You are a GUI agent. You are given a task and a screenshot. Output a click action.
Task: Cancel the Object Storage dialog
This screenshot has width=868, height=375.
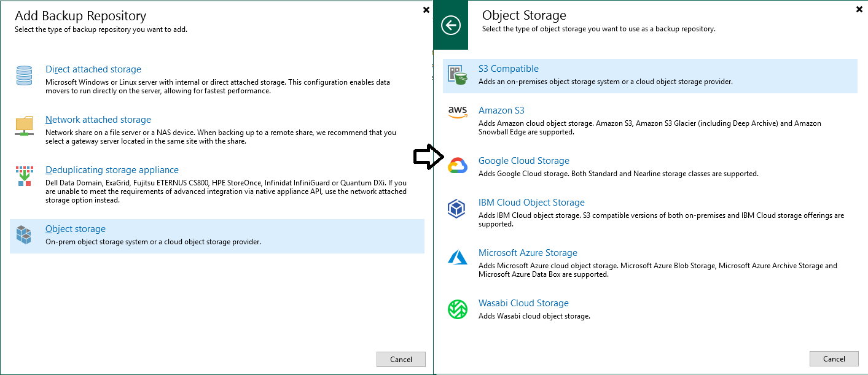834,359
